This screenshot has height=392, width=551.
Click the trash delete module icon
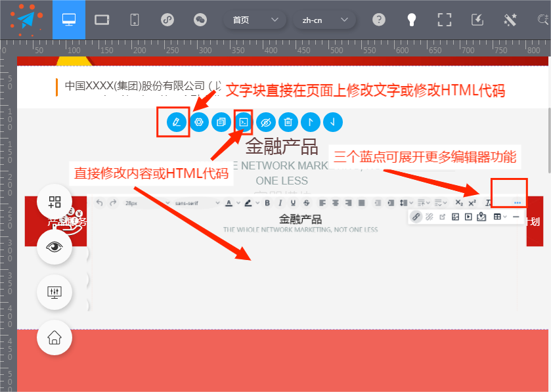point(288,122)
